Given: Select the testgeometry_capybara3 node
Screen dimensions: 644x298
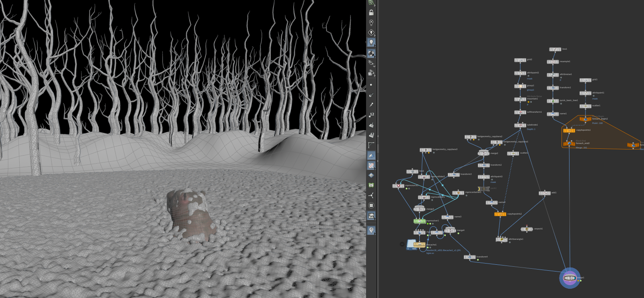Looking at the screenshot, I should (x=425, y=150).
